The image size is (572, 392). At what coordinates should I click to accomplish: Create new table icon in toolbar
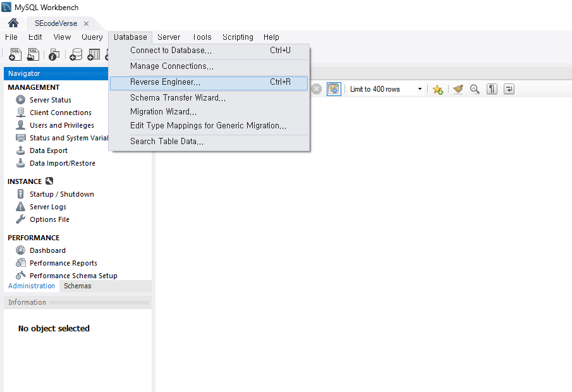[94, 54]
